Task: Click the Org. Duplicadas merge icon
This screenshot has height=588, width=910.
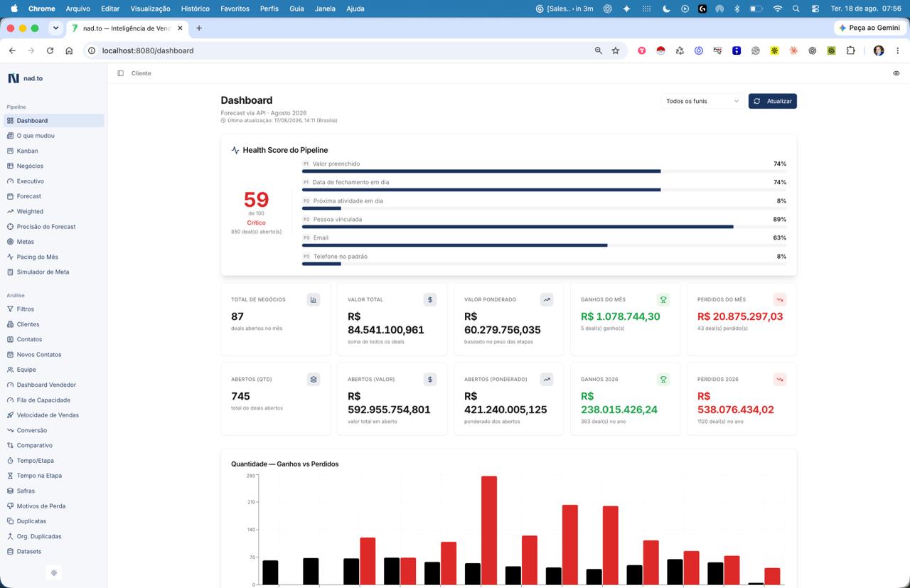Action: pyautogui.click(x=10, y=537)
